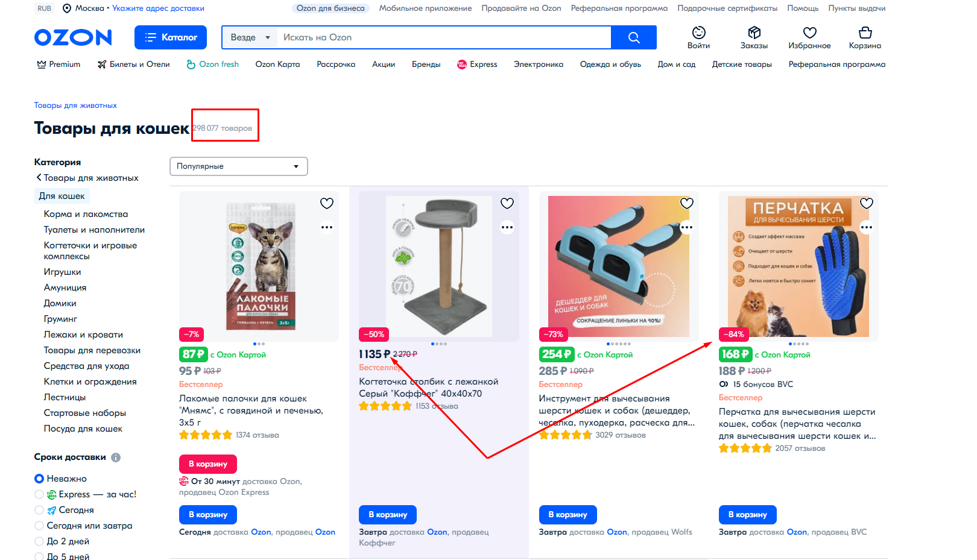Open the Избранное heart icon in header

tap(809, 37)
